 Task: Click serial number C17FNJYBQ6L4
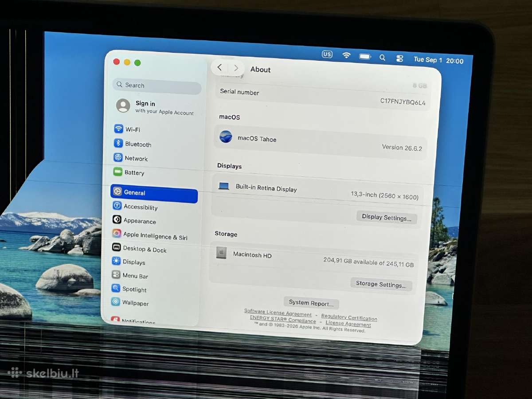(403, 102)
